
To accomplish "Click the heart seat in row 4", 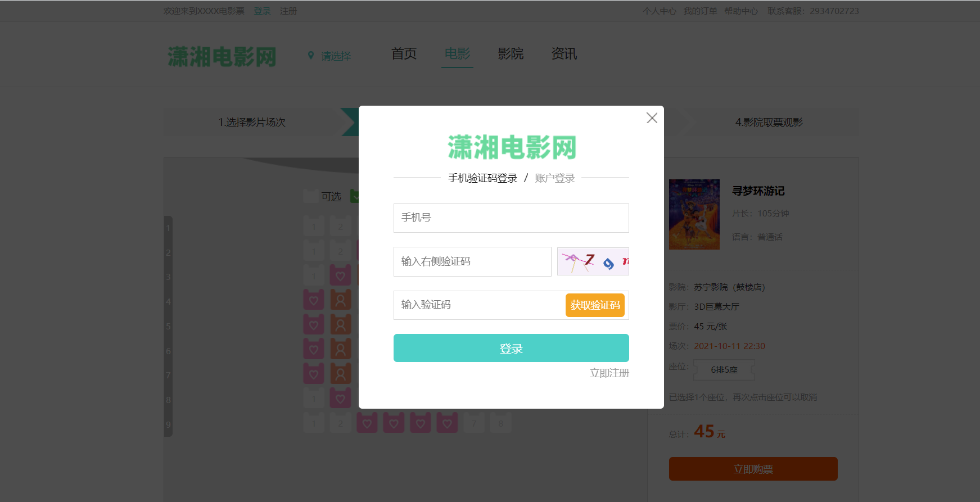I will 314,300.
